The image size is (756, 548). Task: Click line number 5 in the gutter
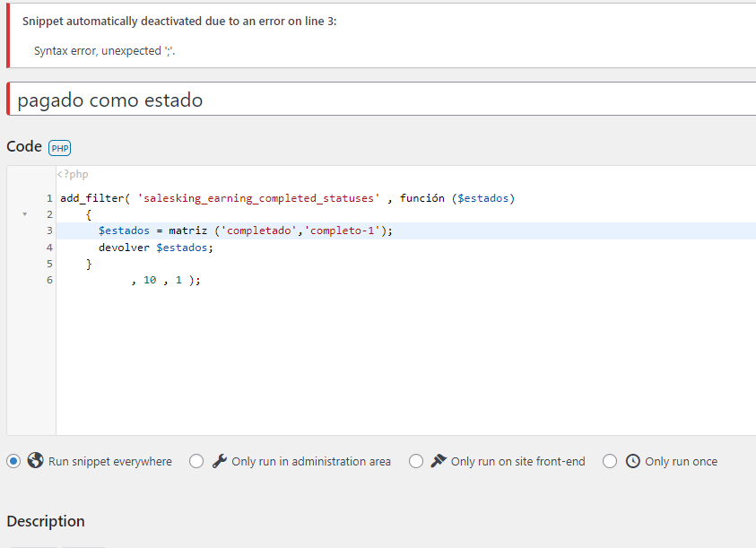(49, 264)
